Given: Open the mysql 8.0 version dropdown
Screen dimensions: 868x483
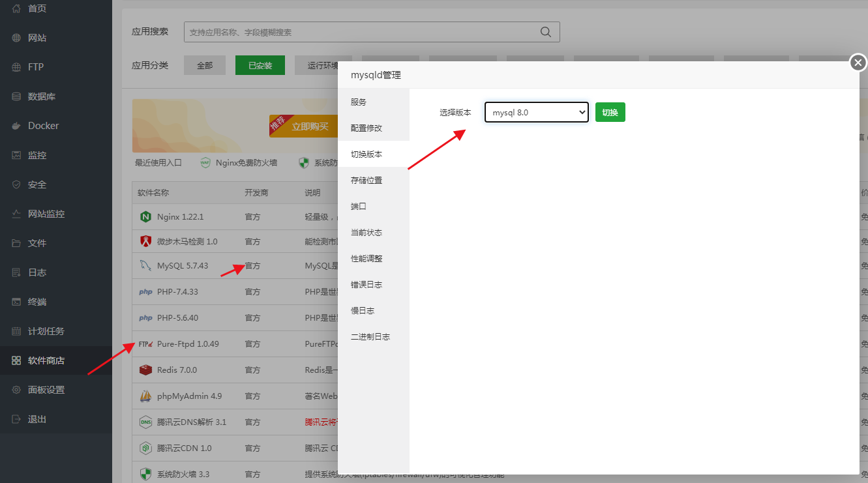Looking at the screenshot, I should (x=537, y=113).
